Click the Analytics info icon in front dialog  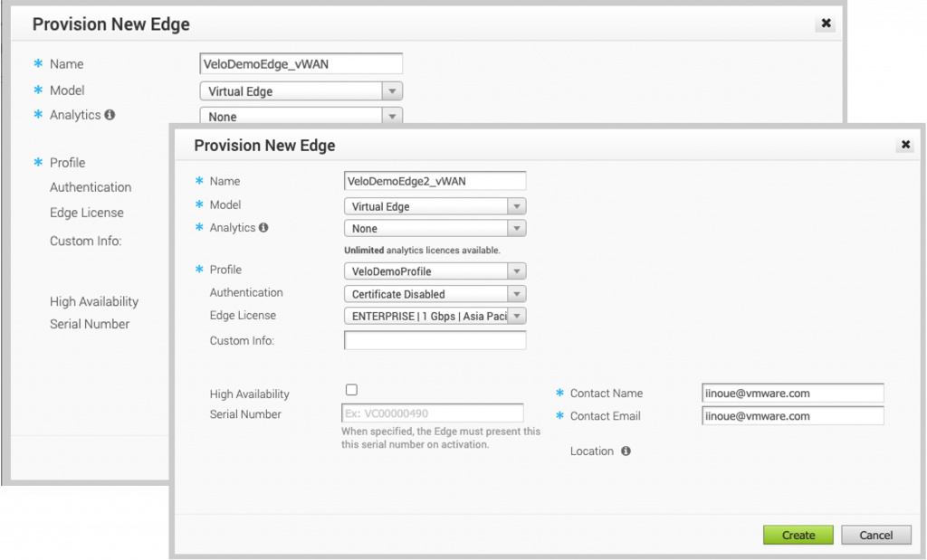tap(263, 228)
